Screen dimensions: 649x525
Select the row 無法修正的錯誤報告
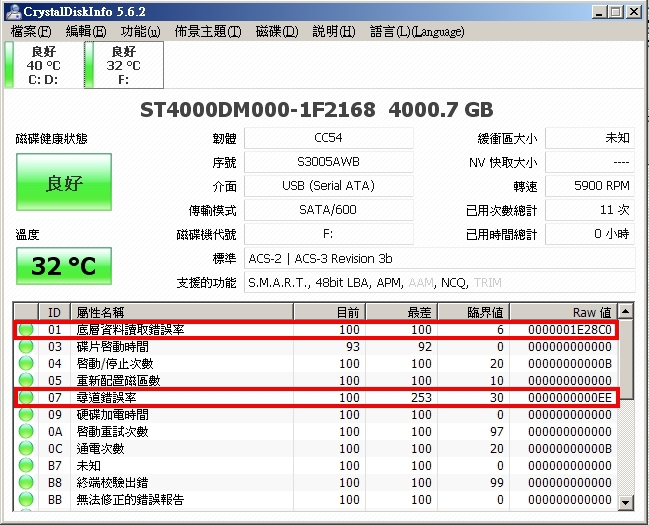[316, 499]
